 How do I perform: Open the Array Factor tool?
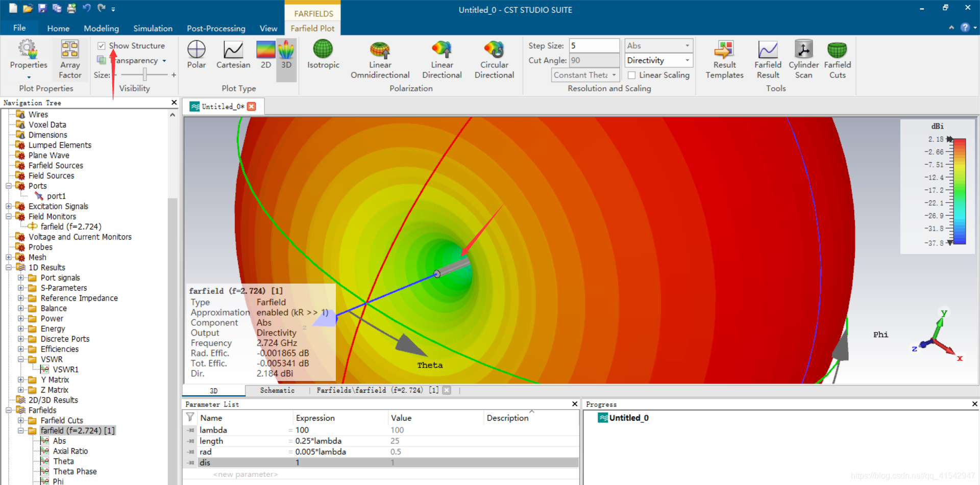(x=70, y=59)
